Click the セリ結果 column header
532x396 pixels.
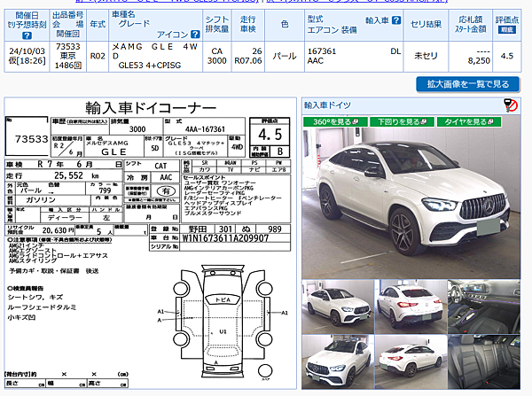(x=426, y=25)
